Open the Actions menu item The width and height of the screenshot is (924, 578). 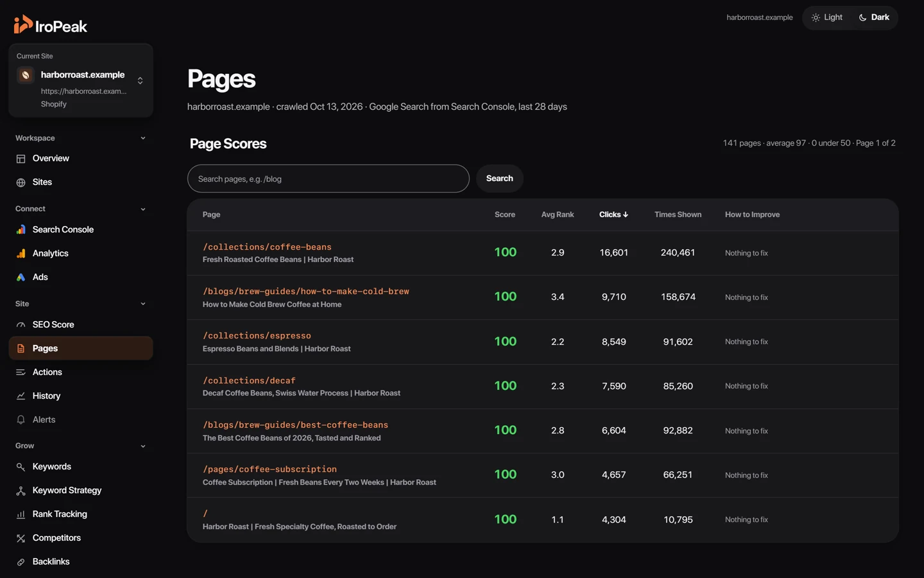tap(81, 372)
